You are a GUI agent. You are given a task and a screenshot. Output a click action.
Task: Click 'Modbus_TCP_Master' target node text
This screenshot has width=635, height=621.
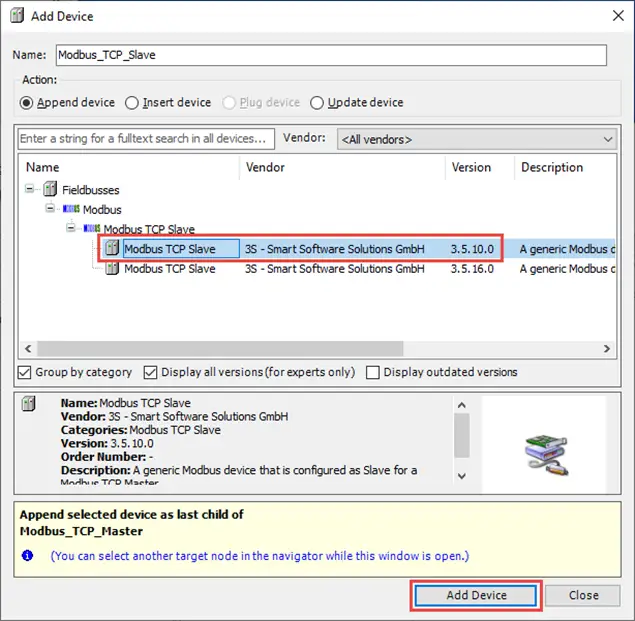click(x=81, y=531)
